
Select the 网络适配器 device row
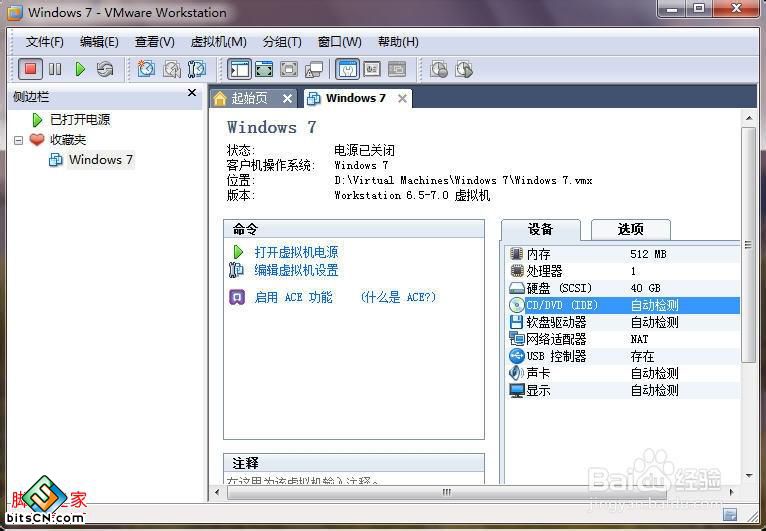point(623,339)
